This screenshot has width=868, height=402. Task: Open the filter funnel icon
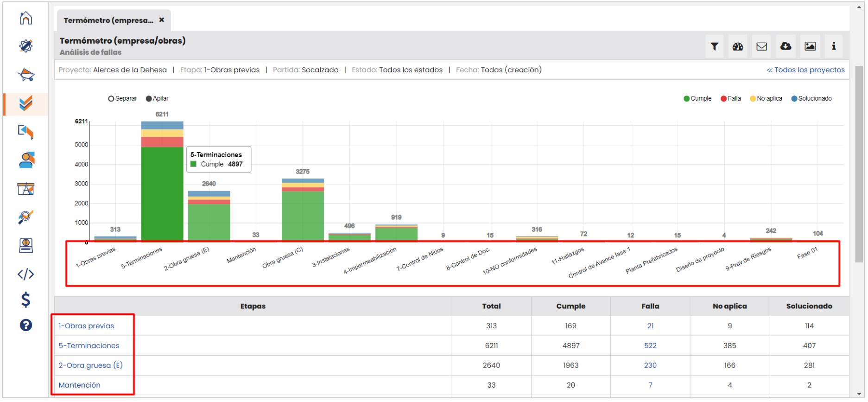tap(714, 46)
